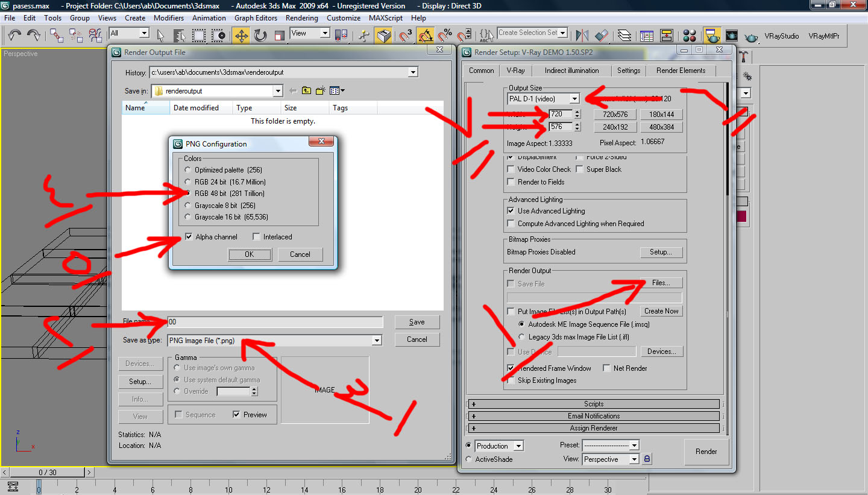Open the Mirror tool

(582, 36)
